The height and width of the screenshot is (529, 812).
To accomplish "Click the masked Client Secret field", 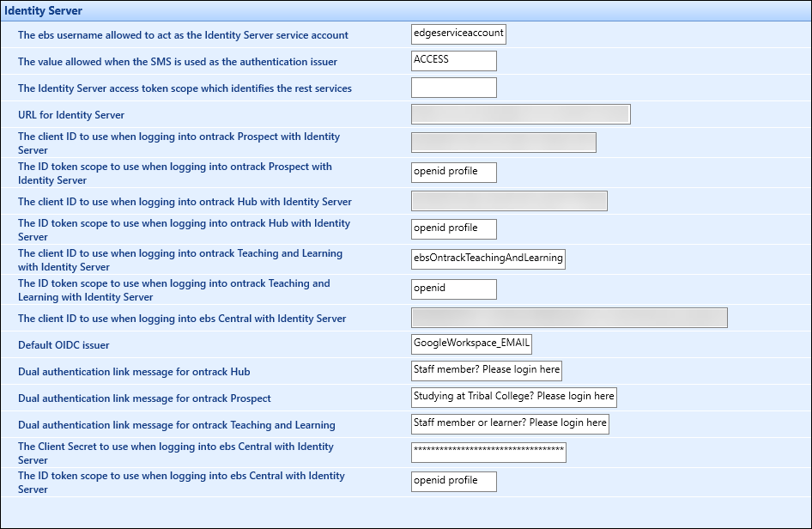I will coord(488,453).
